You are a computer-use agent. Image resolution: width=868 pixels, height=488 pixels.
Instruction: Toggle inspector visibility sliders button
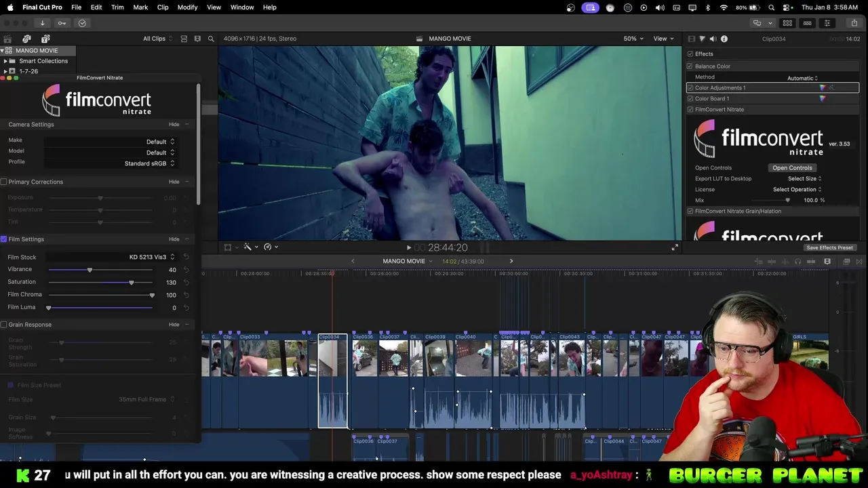click(x=827, y=23)
